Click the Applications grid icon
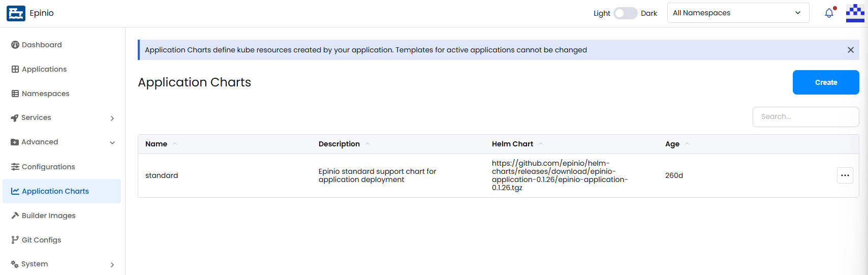The width and height of the screenshot is (868, 275). [x=15, y=69]
